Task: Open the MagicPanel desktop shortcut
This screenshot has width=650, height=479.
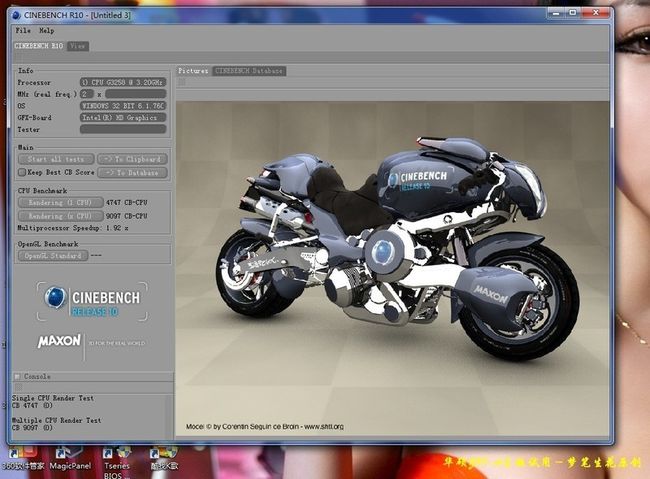Action: tap(70, 459)
